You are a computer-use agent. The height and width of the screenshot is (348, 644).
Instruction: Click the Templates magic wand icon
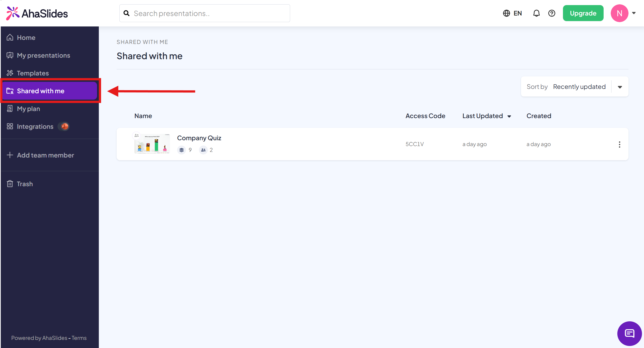[10, 73]
